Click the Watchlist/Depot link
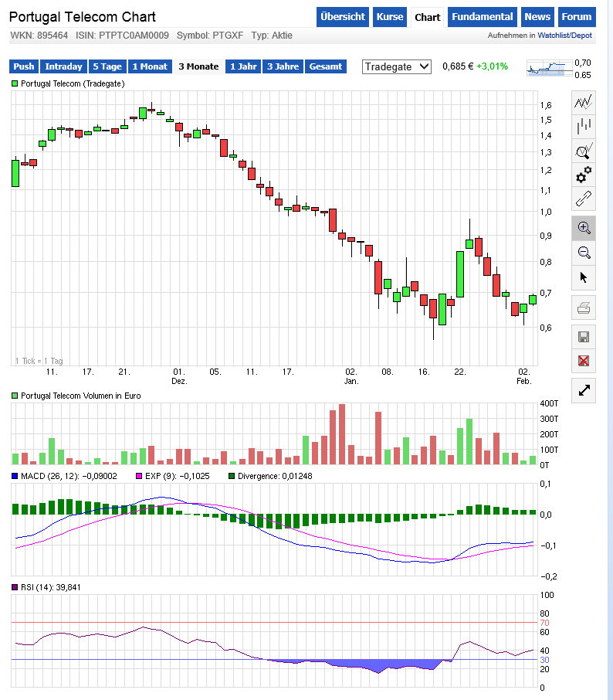The width and height of the screenshot is (613, 700). click(x=564, y=36)
